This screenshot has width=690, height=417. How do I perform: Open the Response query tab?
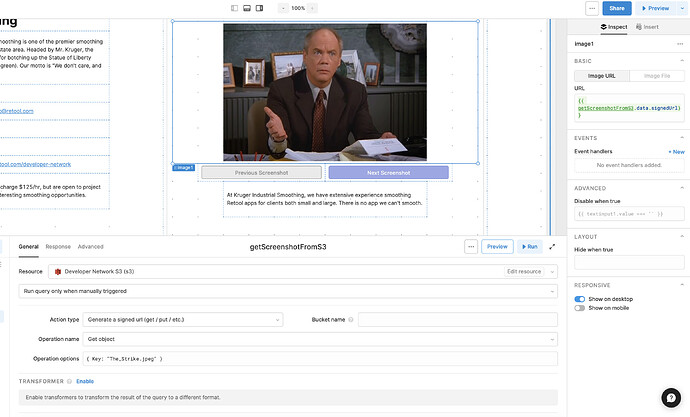point(58,247)
